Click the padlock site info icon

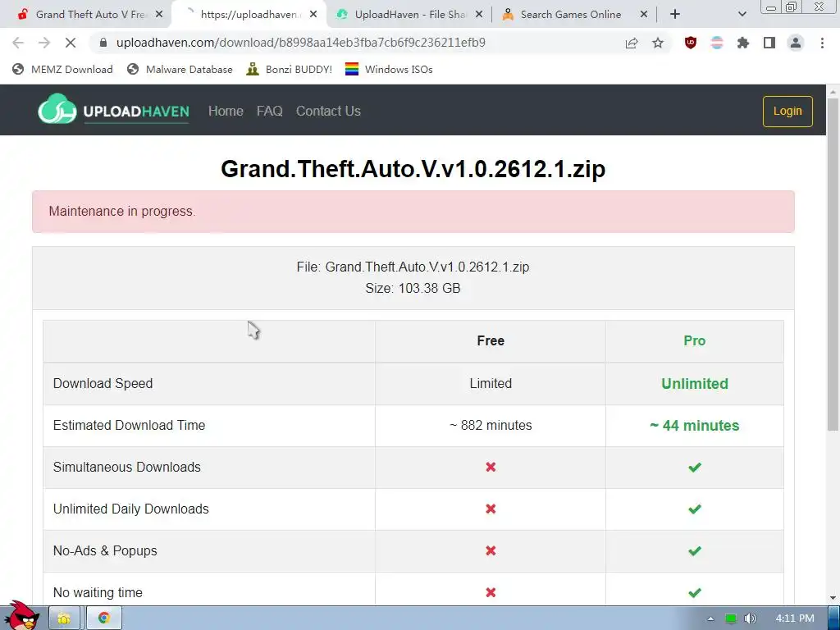click(103, 43)
